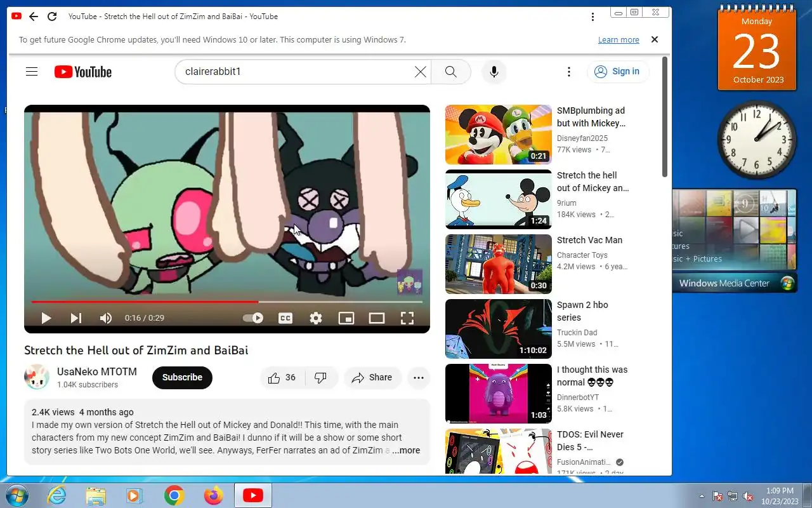Click the page vertical scrollbar
This screenshot has height=508, width=812.
665,117
